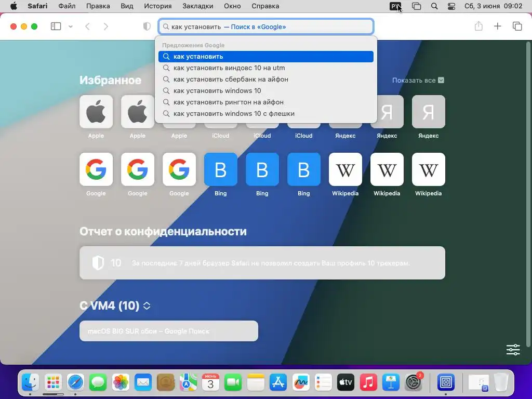Select "как установить windows 10 с флешки"

coord(265,113)
